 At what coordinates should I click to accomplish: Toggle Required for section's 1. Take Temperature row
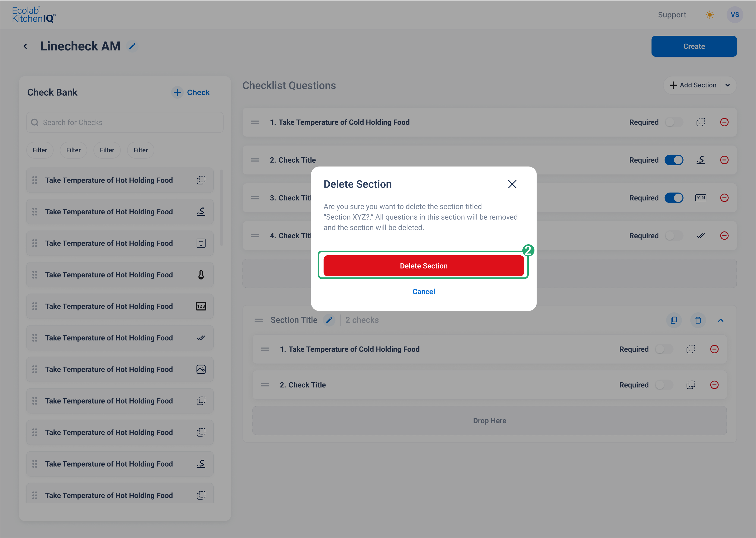[x=664, y=349]
